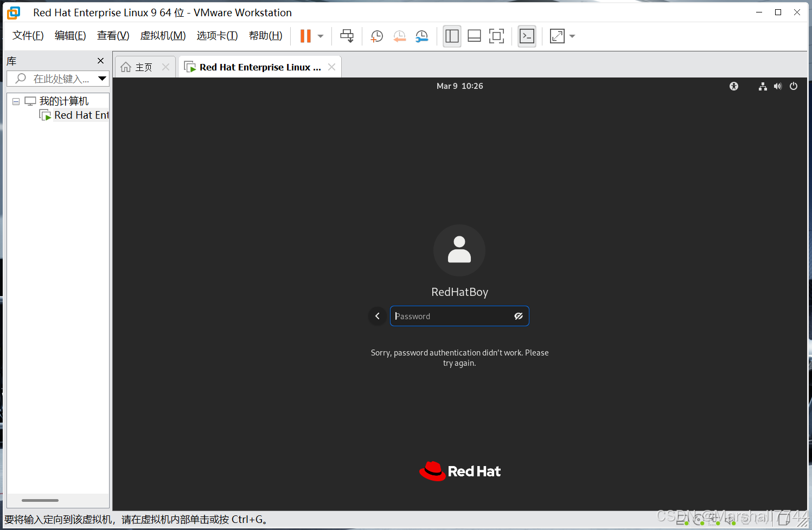The height and width of the screenshot is (530, 812).
Task: Enter full screen mode
Action: coord(496,36)
